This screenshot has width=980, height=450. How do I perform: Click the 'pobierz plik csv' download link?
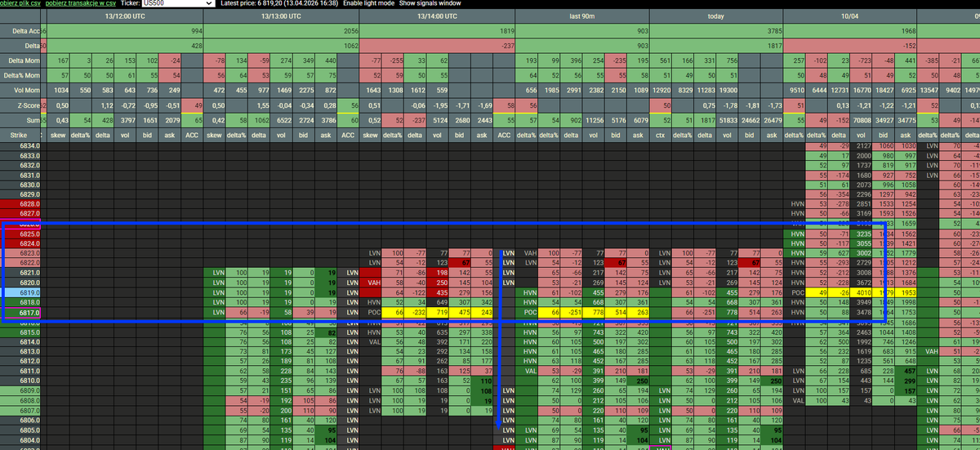pyautogui.click(x=18, y=3)
